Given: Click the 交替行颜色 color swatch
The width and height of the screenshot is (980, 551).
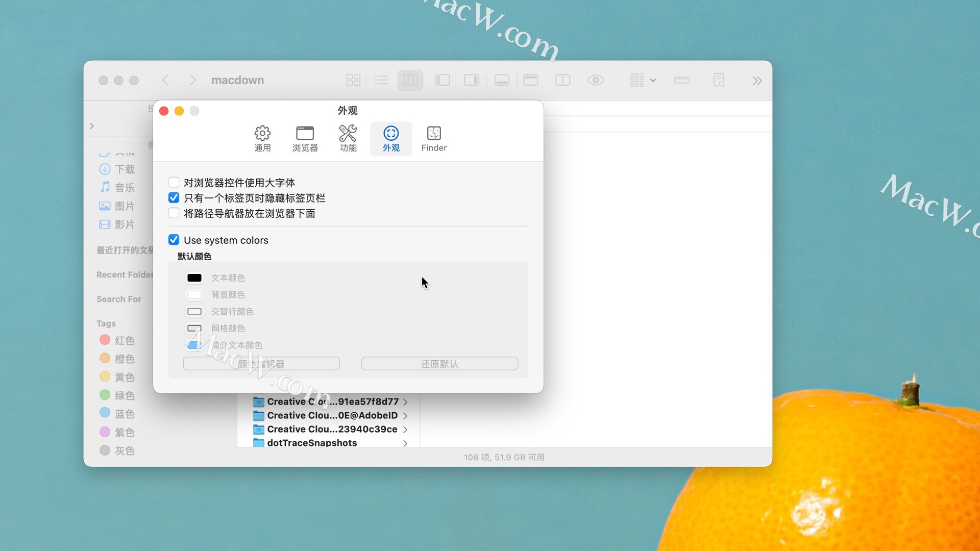Looking at the screenshot, I should tap(194, 311).
